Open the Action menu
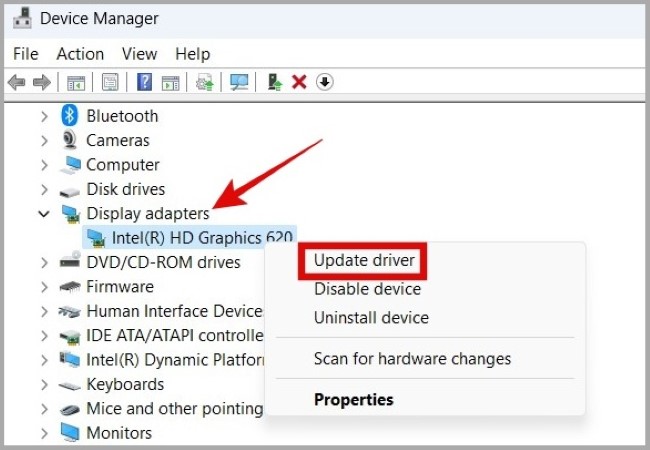The height and width of the screenshot is (450, 650). coord(80,54)
